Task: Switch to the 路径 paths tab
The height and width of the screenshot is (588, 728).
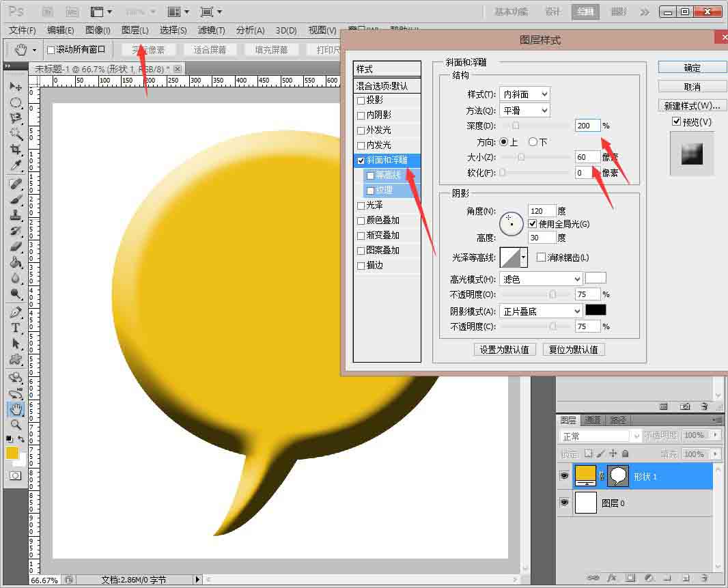Action: coord(617,420)
